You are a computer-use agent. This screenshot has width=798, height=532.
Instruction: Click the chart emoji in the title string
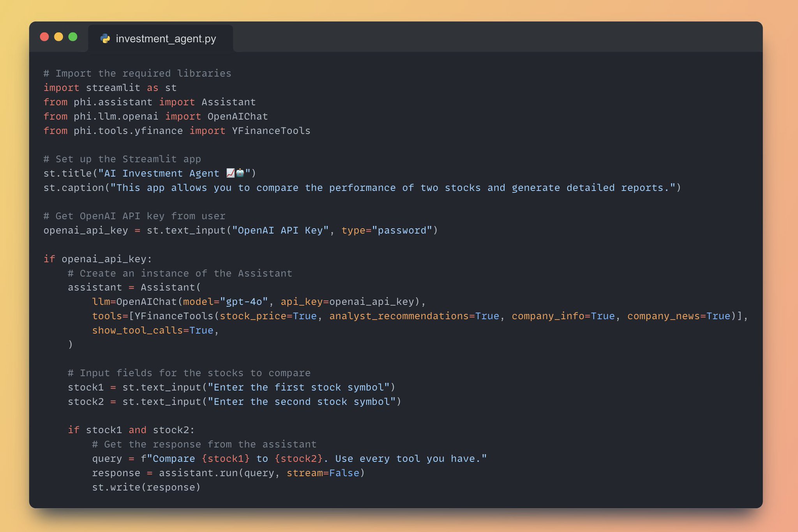[x=231, y=173]
